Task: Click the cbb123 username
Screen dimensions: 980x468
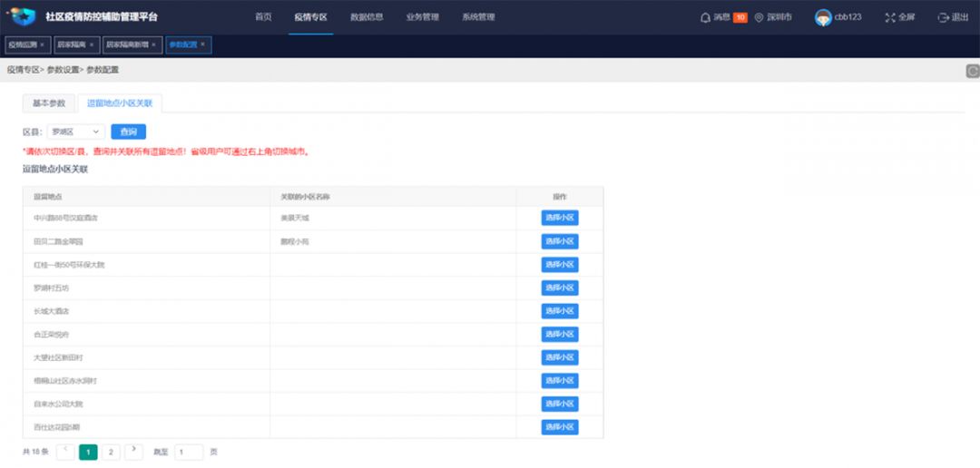Action: point(848,17)
